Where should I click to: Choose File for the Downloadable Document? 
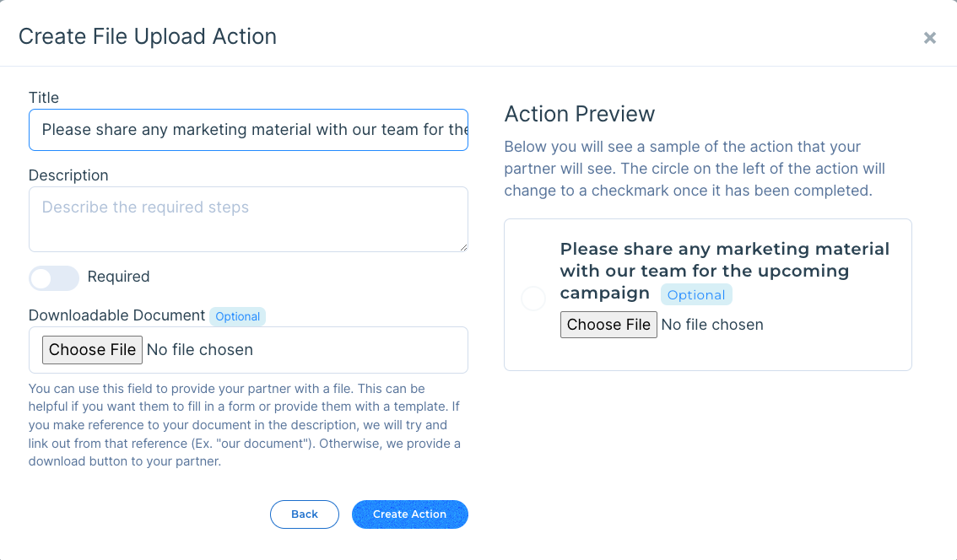92,350
